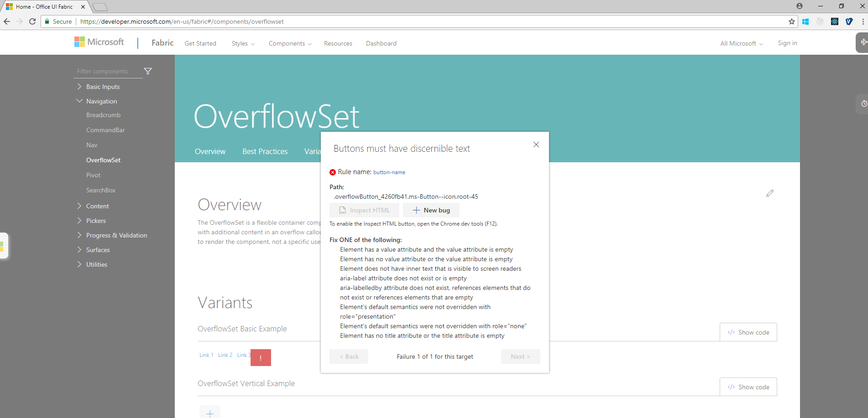Open Link 2 in the Basic Example

point(225,355)
